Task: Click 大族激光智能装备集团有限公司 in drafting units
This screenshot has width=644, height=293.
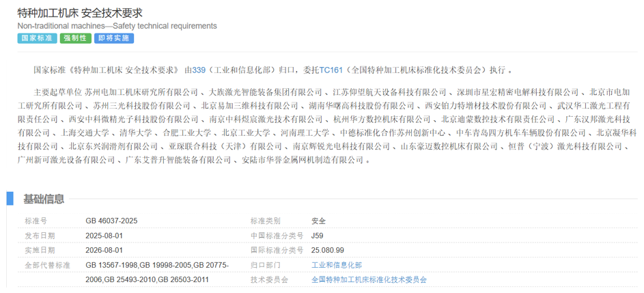Action: click(x=266, y=92)
